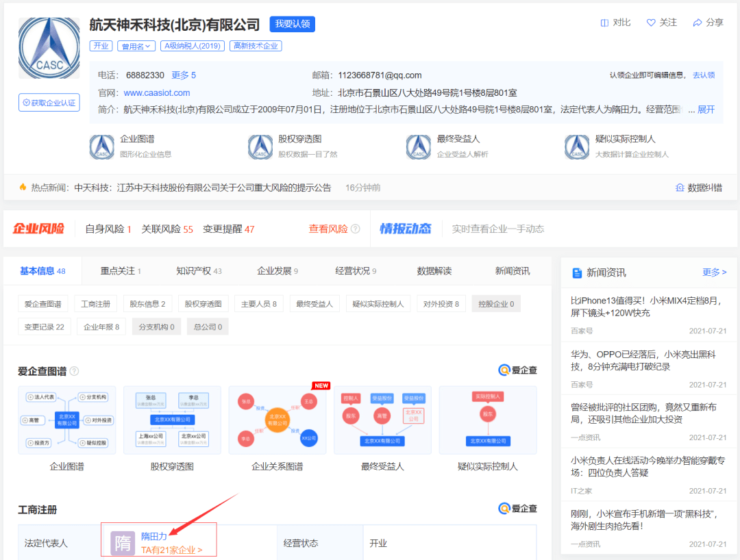Jump to 主要人员 8 section
The width and height of the screenshot is (740, 560).
pyautogui.click(x=259, y=304)
